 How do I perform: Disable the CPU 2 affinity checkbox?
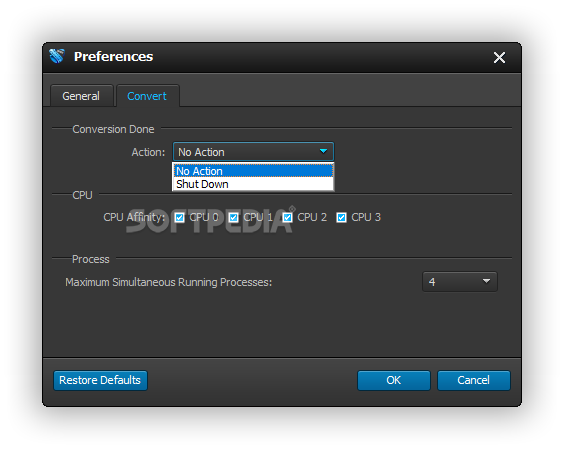(x=287, y=217)
